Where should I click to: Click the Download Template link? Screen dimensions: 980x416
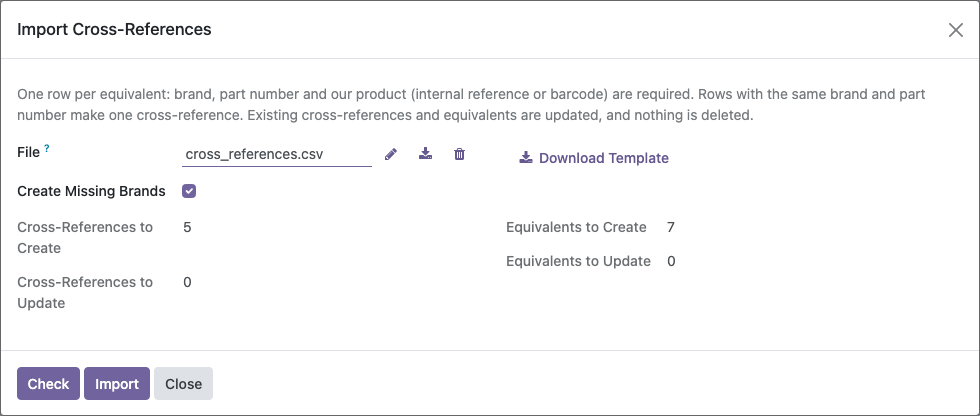coord(594,158)
